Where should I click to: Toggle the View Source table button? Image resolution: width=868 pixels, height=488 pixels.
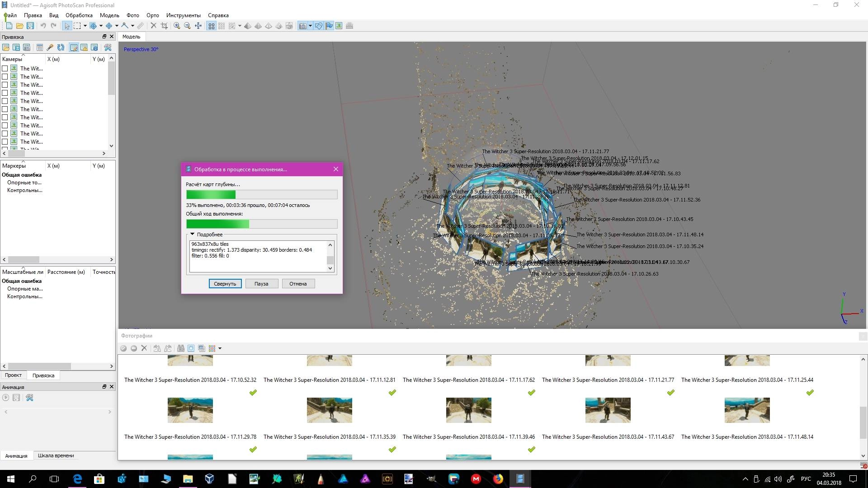point(74,47)
